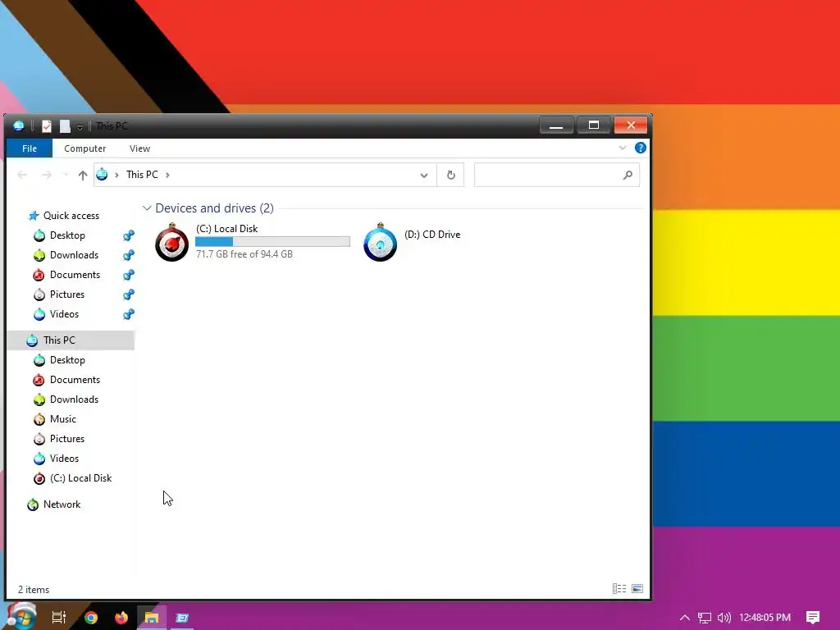
Task: Open Desktop under Quick access
Action: [x=67, y=235]
